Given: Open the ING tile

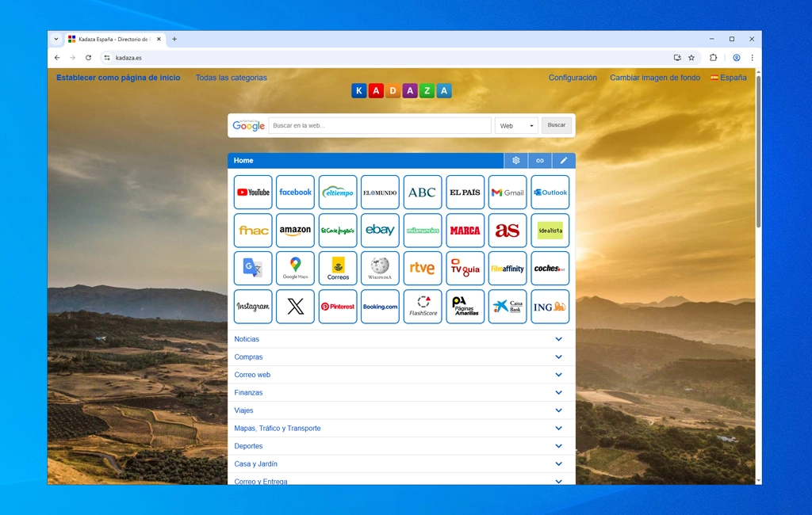Looking at the screenshot, I should click(550, 307).
